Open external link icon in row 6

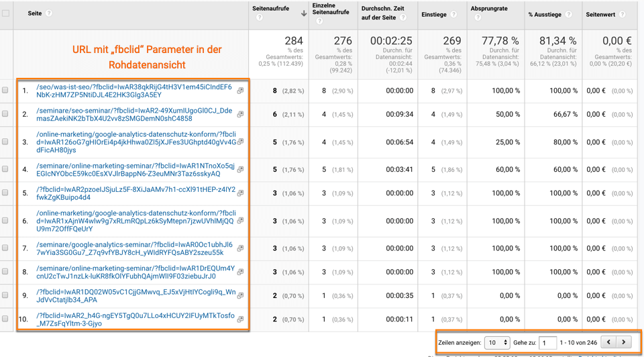240,221
